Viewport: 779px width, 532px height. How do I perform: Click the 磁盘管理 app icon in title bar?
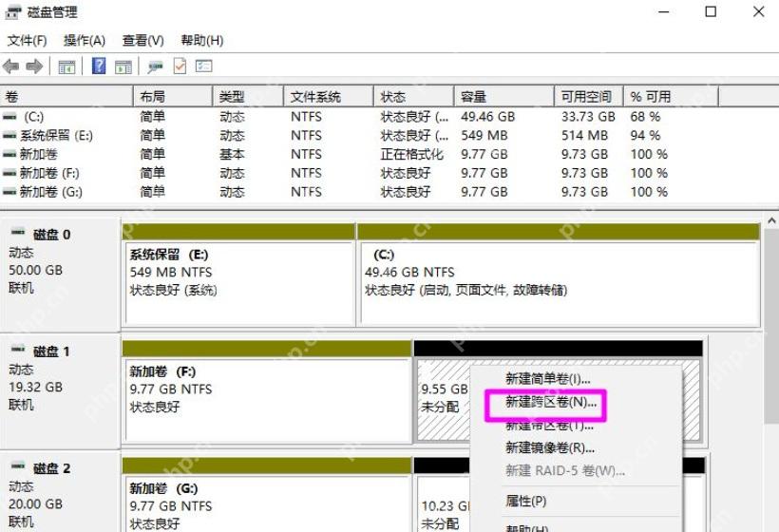click(13, 12)
